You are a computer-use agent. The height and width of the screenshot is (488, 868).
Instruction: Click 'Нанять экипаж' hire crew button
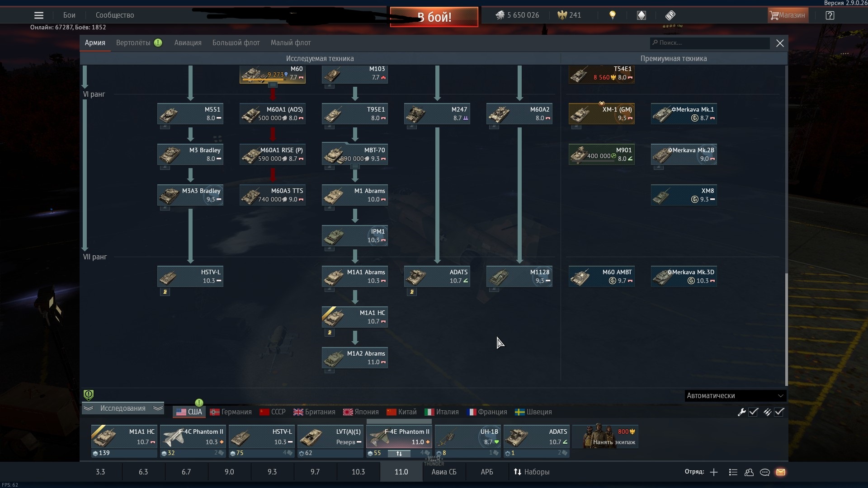605,437
